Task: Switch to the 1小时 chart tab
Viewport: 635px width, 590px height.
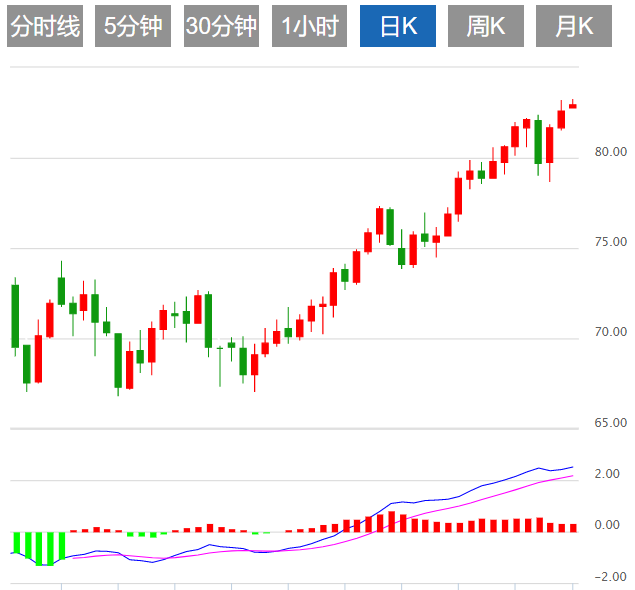Action: [x=309, y=26]
